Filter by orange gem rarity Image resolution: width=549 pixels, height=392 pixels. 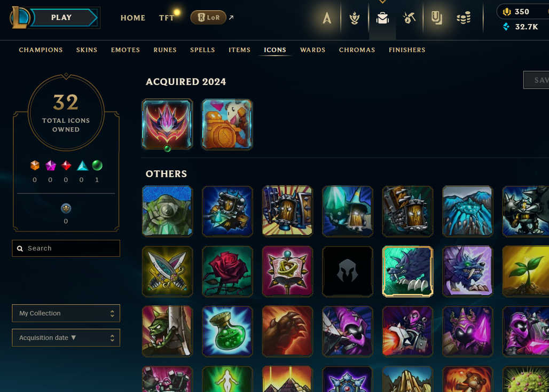click(x=35, y=165)
